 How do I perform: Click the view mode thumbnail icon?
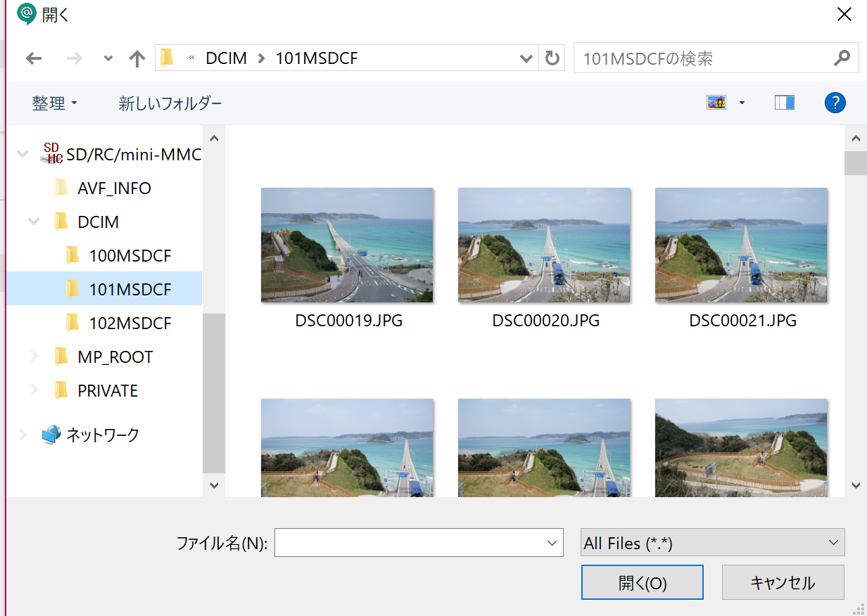(716, 103)
